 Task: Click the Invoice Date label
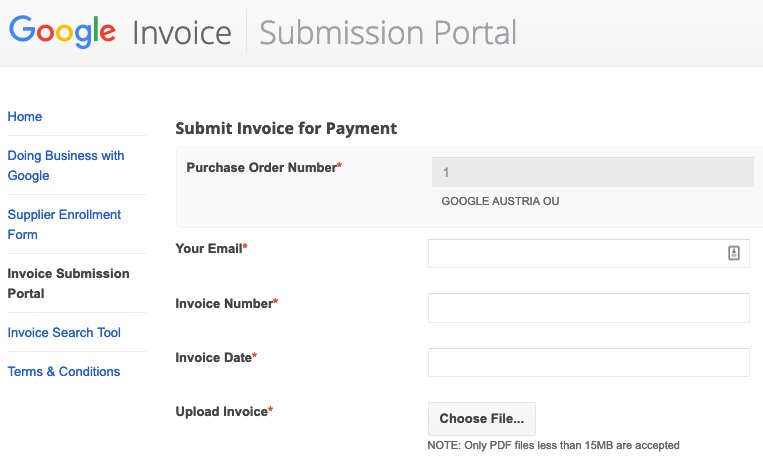[213, 357]
